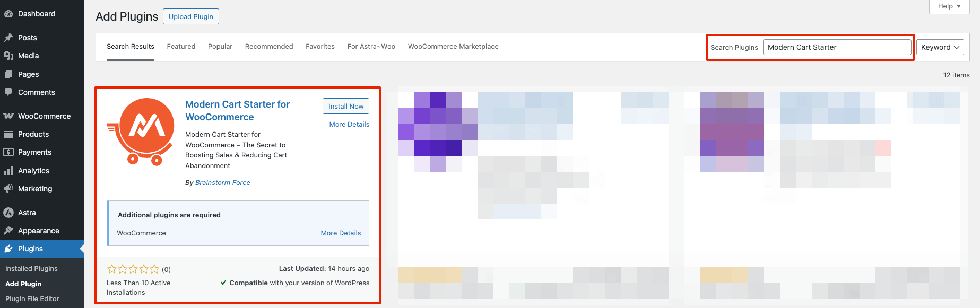Image resolution: width=980 pixels, height=308 pixels.
Task: Focus the Search Plugins input field
Action: (837, 47)
